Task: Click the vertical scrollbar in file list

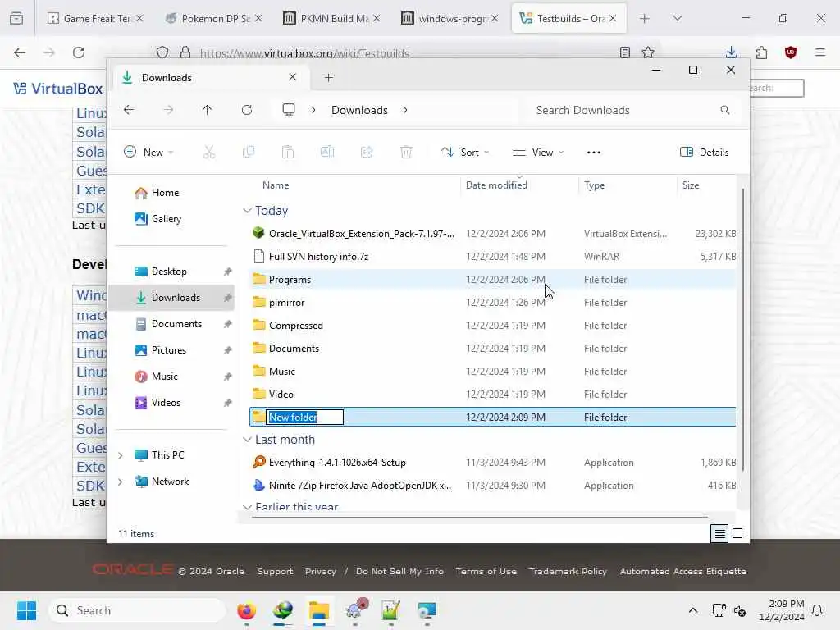Action: point(742,330)
